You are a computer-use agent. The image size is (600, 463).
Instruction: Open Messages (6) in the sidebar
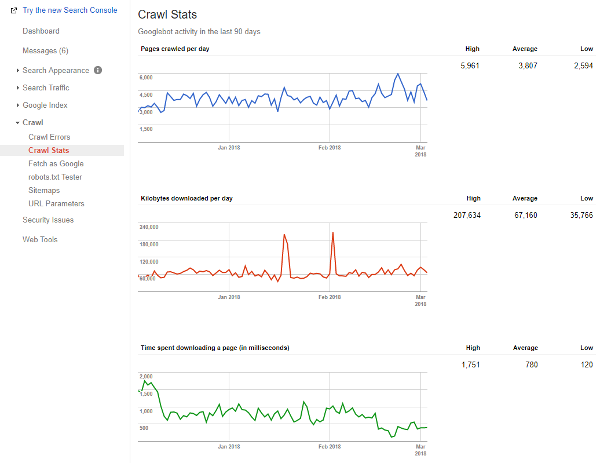[45, 50]
